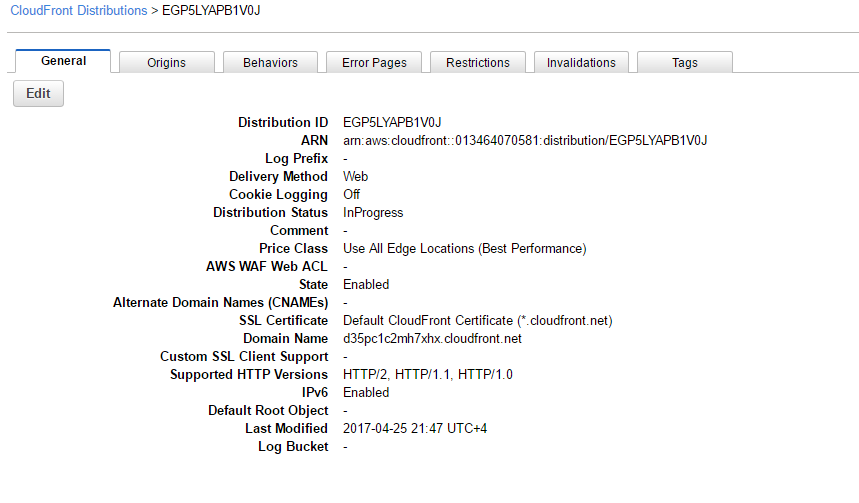This screenshot has height=503, width=859.
Task: Click the Distribution Status value InProgress
Action: click(373, 213)
